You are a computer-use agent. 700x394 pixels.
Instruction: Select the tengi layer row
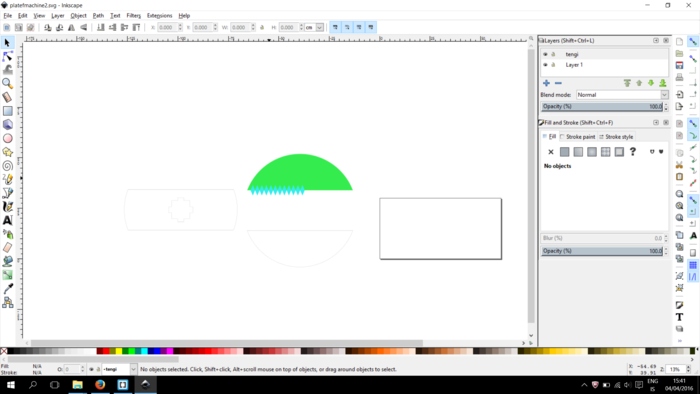click(604, 54)
